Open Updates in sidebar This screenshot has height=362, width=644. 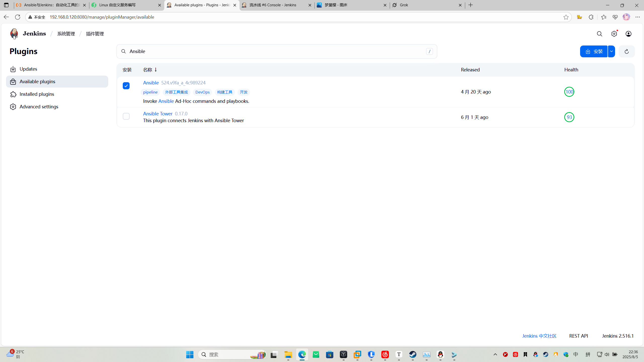pos(57,69)
